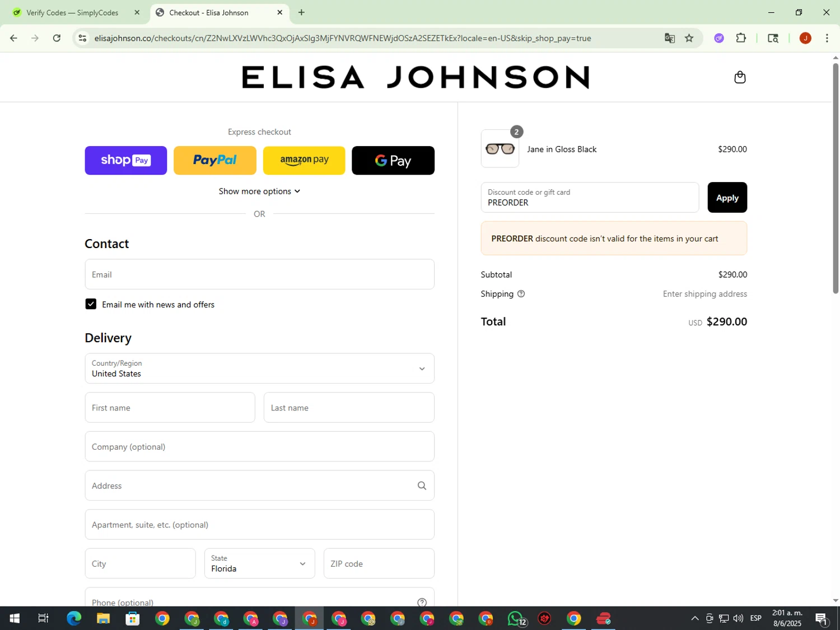The image size is (840, 630).
Task: Click into the Email field
Action: (x=259, y=274)
